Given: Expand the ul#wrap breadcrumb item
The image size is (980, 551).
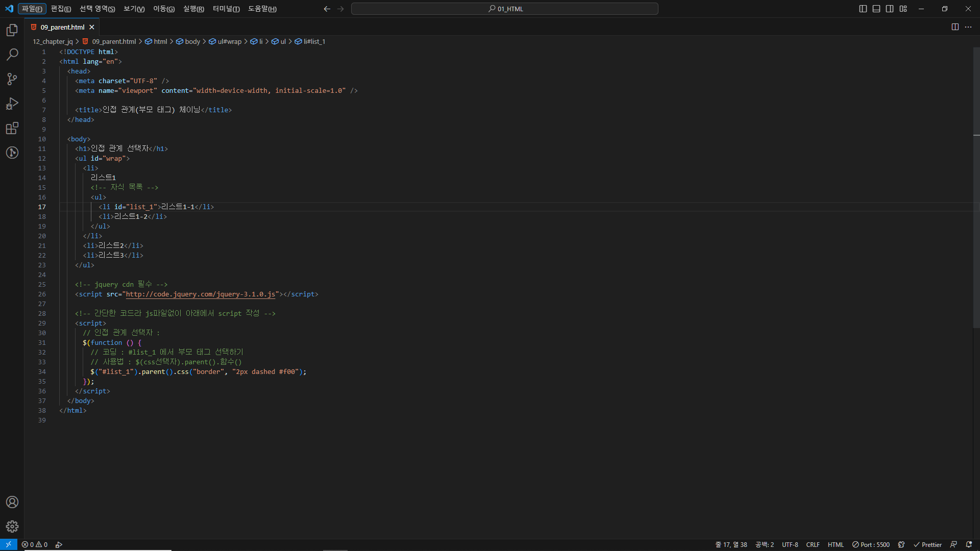Looking at the screenshot, I should (229, 42).
